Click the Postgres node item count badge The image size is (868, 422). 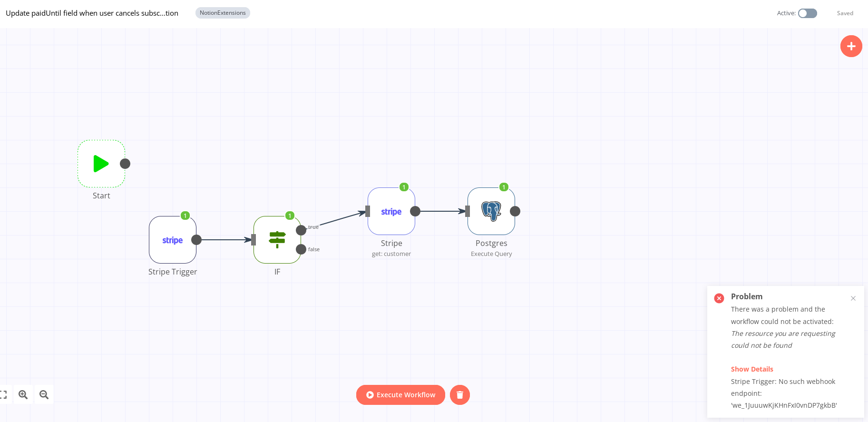click(x=504, y=187)
